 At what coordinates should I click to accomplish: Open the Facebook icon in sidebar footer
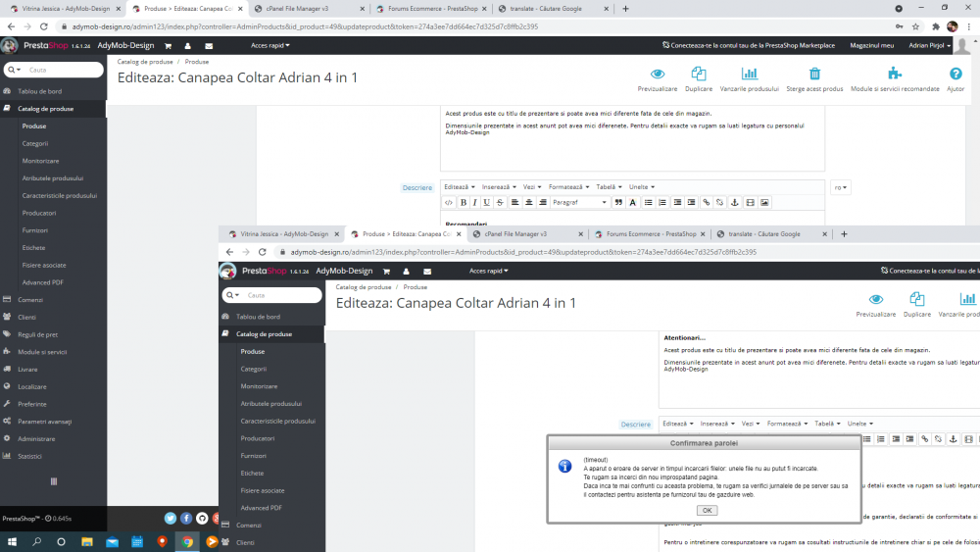coord(186,519)
